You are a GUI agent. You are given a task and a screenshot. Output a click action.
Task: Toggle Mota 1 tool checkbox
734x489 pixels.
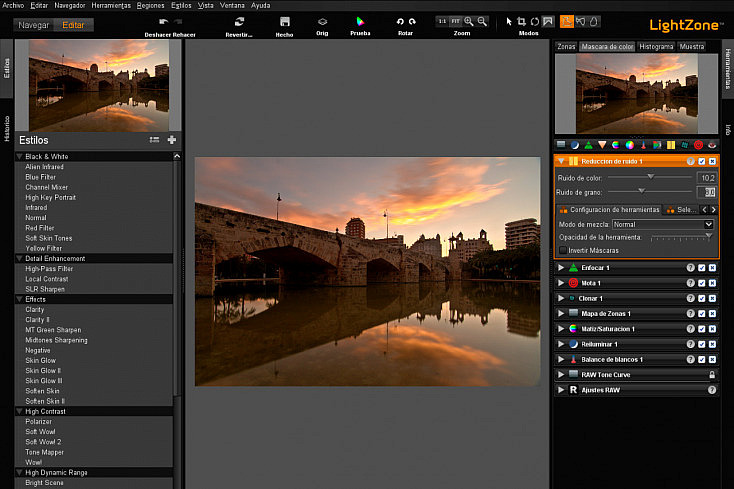(x=702, y=283)
